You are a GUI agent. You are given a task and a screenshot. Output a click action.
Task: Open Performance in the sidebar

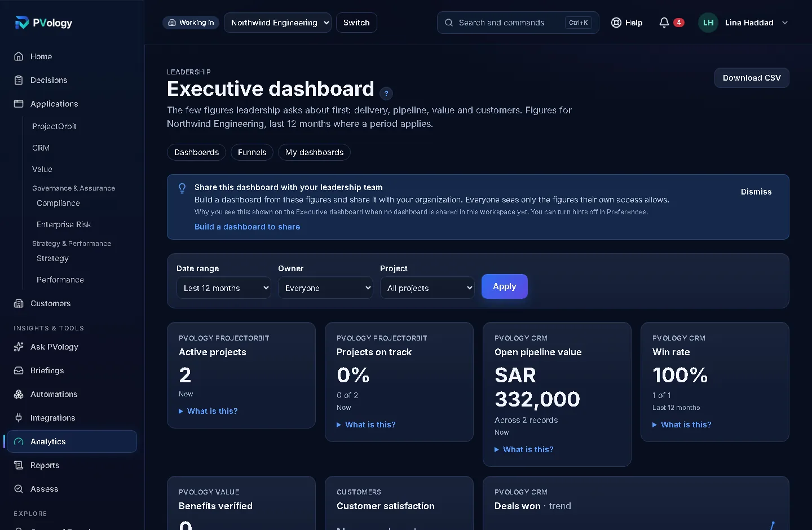coord(60,280)
